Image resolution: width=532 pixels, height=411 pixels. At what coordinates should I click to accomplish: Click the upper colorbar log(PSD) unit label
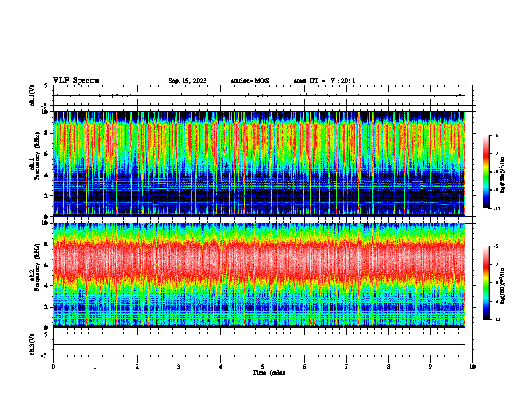pos(503,175)
